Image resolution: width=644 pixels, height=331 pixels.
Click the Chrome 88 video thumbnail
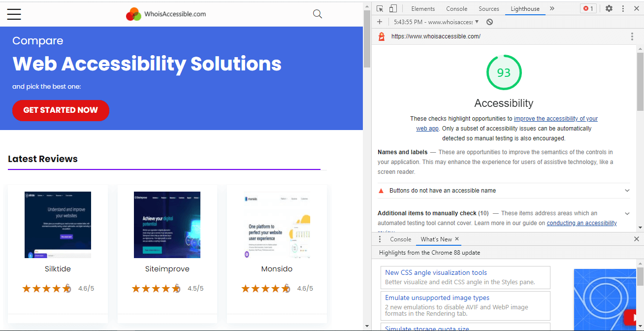pyautogui.click(x=605, y=299)
